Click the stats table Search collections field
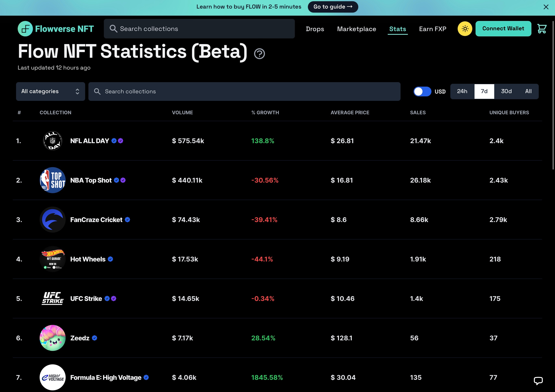This screenshot has height=392, width=555. pyautogui.click(x=244, y=91)
